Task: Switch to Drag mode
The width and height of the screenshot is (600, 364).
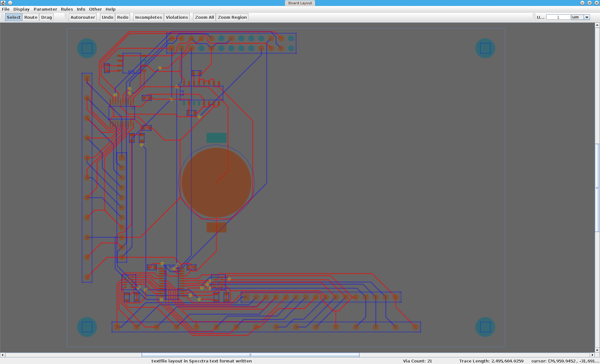Action: point(47,17)
